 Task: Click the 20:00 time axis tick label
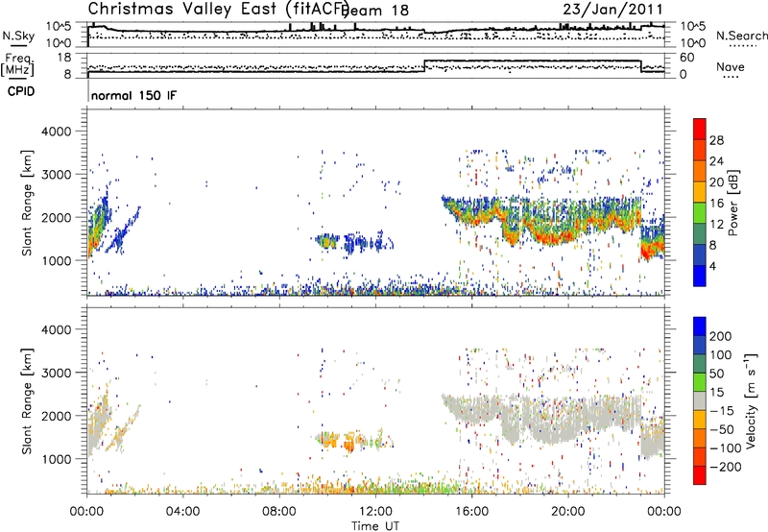568,512
